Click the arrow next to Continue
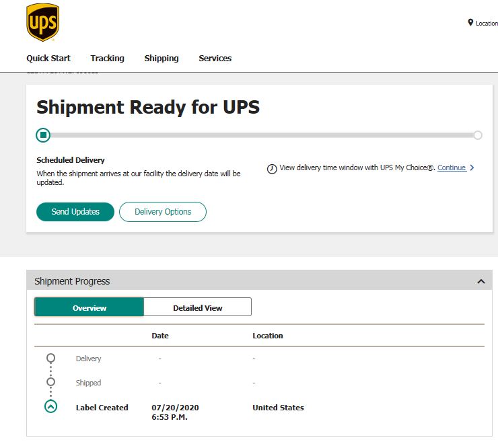 point(472,168)
